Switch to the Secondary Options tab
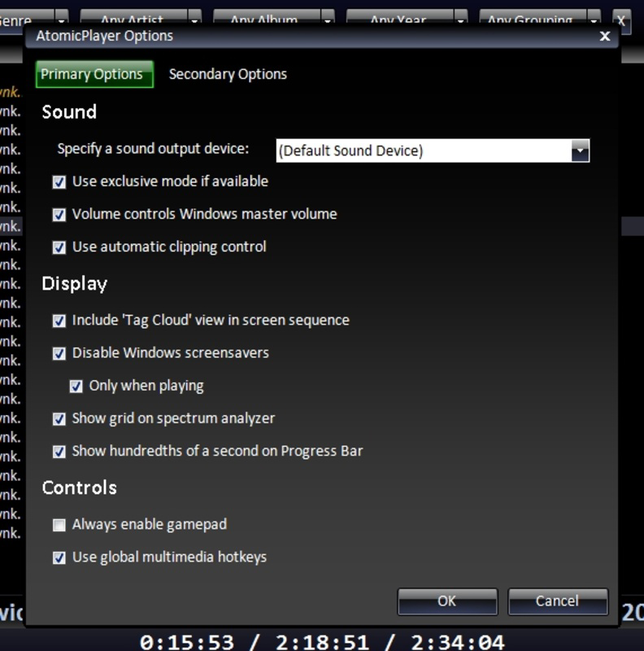 [228, 74]
